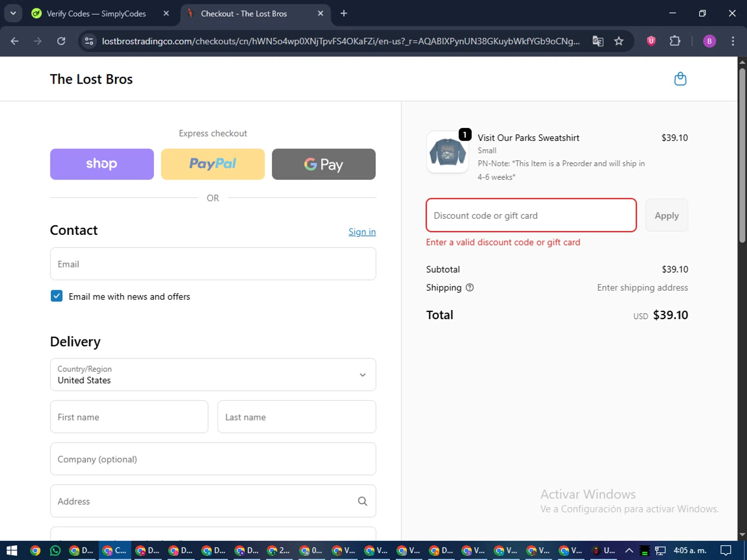Reload the checkout page
Viewport: 747px width, 560px height.
coord(61,41)
